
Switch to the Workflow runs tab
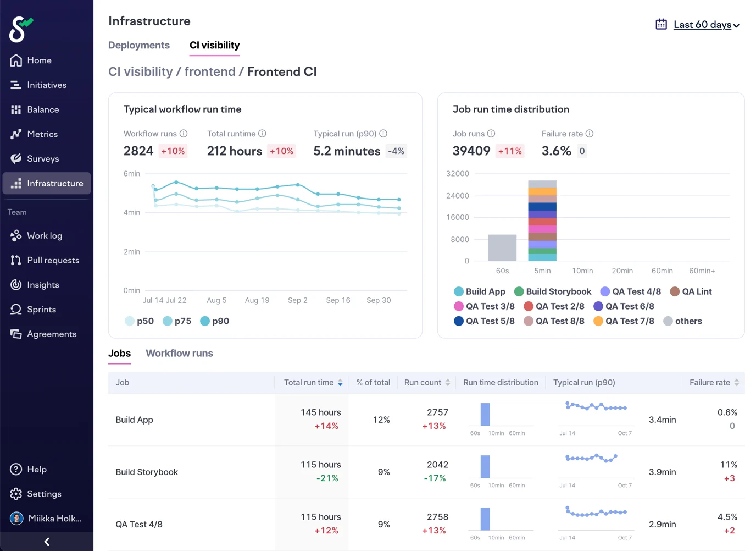(179, 354)
